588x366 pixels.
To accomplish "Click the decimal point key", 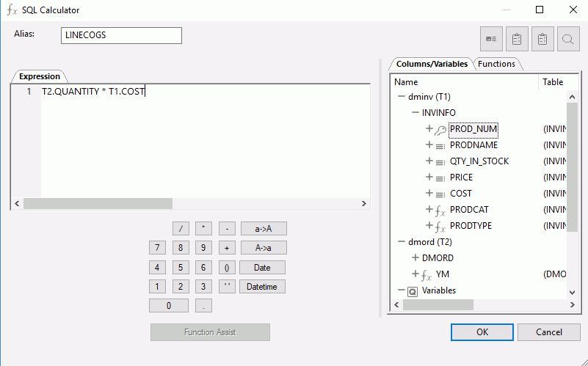I will coord(203,306).
